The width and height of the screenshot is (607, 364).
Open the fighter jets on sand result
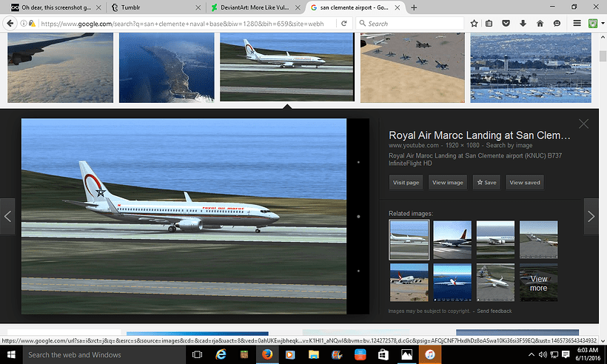(412, 67)
